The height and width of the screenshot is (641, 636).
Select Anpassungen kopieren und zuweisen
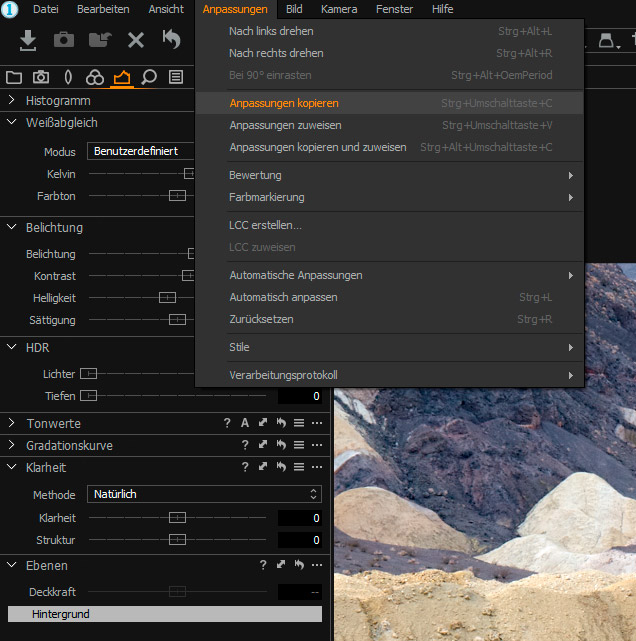[390, 147]
